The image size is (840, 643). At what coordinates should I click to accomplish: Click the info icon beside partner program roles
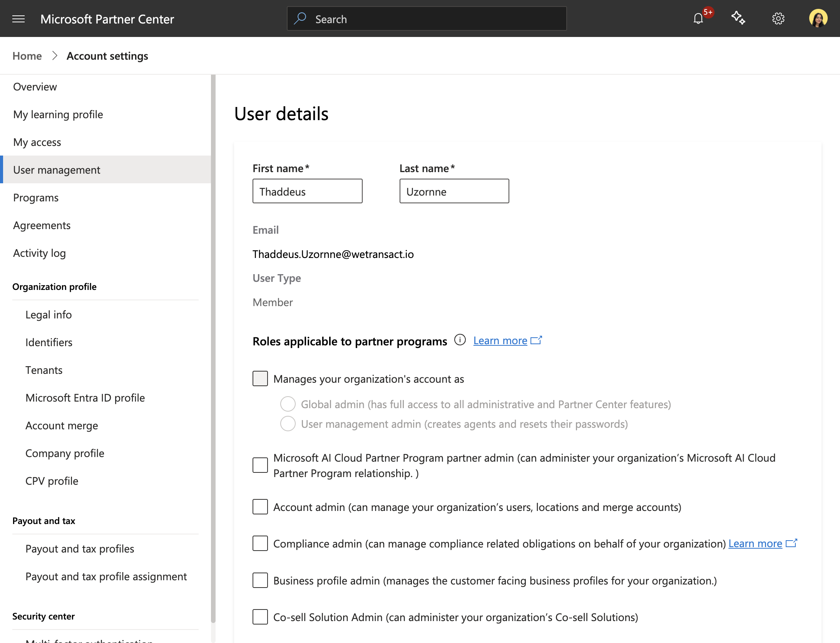(460, 340)
